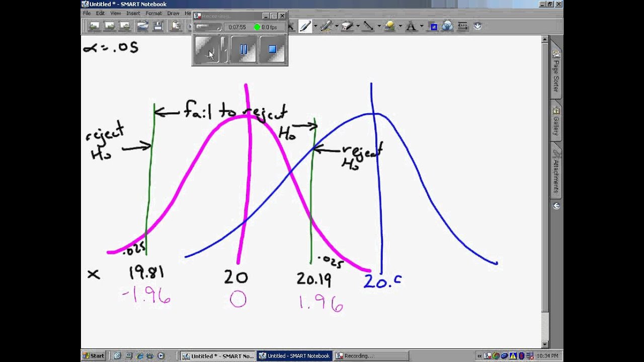This screenshot has height=362, width=644.
Task: Click the Fill Color blue square icon
Action: click(433, 26)
